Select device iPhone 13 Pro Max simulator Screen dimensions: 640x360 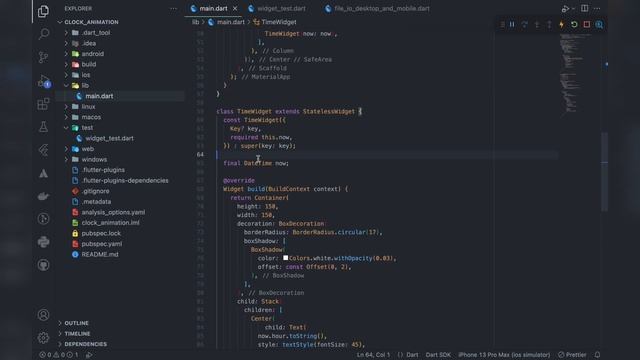(504, 355)
